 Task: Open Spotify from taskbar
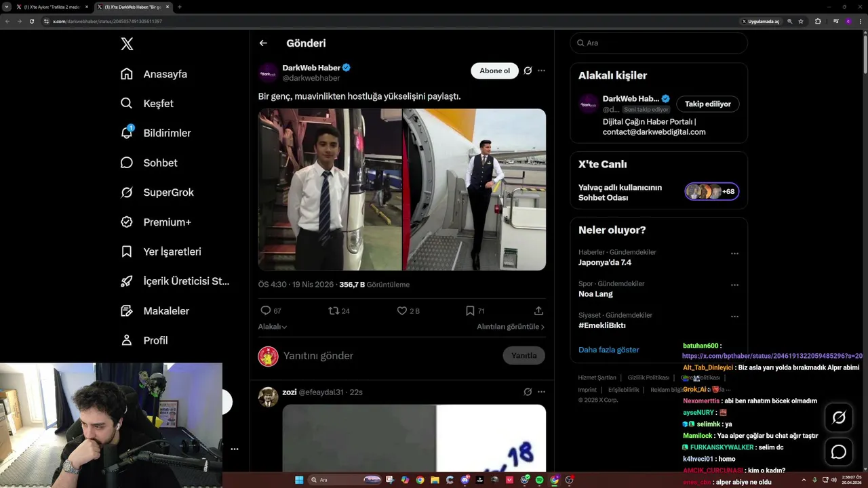point(540,480)
